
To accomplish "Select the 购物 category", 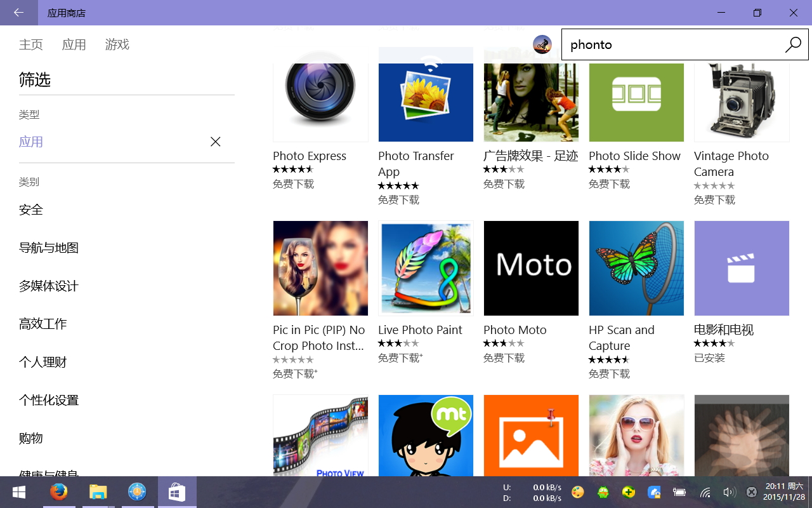I will click(31, 438).
